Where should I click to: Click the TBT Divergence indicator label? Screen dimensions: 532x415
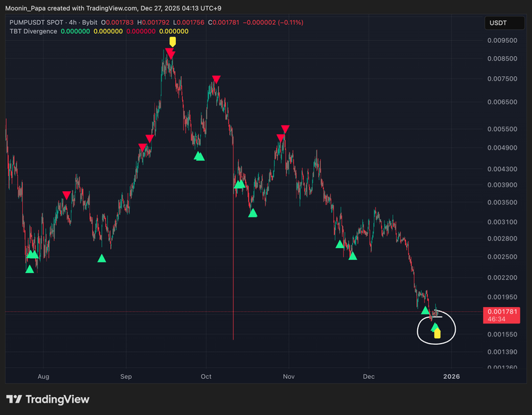33,32
